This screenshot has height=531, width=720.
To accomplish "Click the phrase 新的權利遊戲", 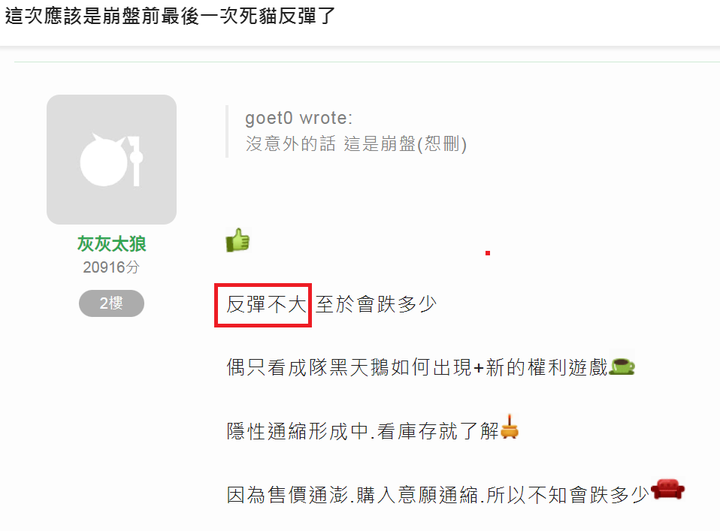I will [x=547, y=367].
